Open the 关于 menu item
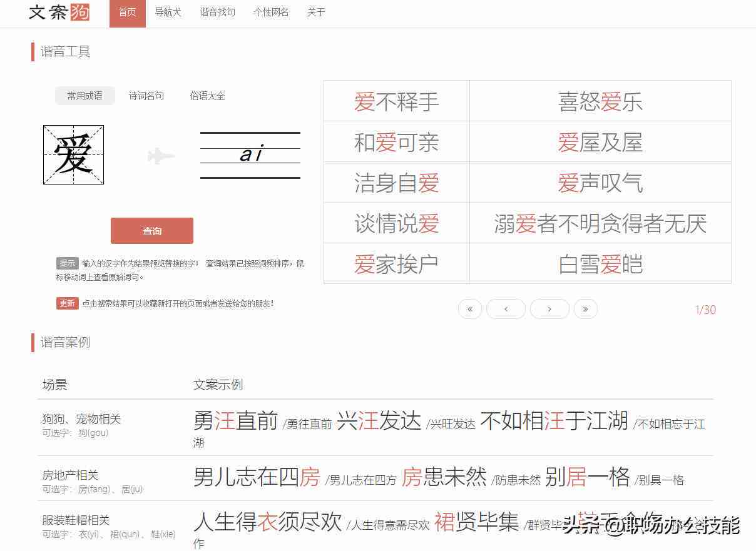This screenshot has width=756, height=551. [x=316, y=12]
